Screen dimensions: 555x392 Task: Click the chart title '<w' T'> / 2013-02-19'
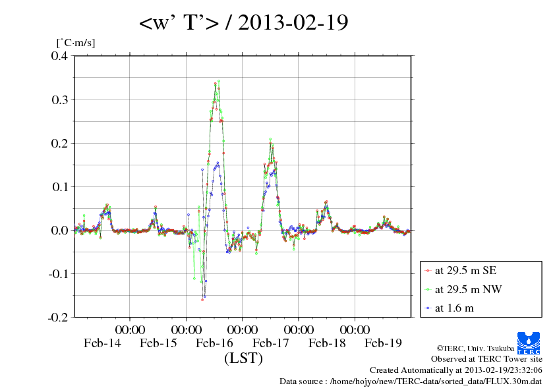point(243,22)
